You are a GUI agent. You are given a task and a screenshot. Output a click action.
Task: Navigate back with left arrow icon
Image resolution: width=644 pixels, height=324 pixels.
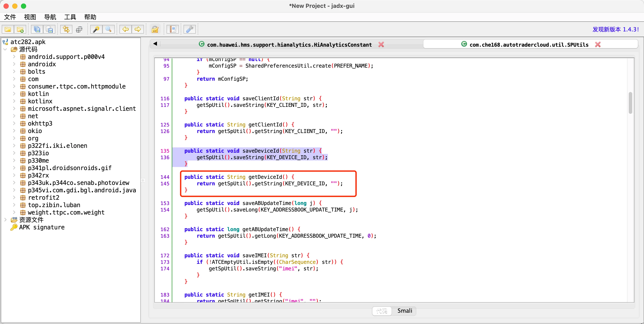[126, 29]
